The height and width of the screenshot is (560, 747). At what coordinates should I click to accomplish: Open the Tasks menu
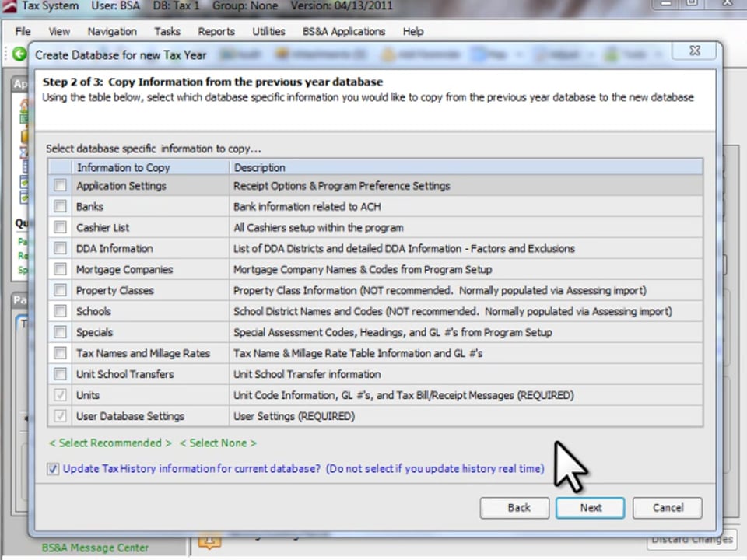[167, 31]
